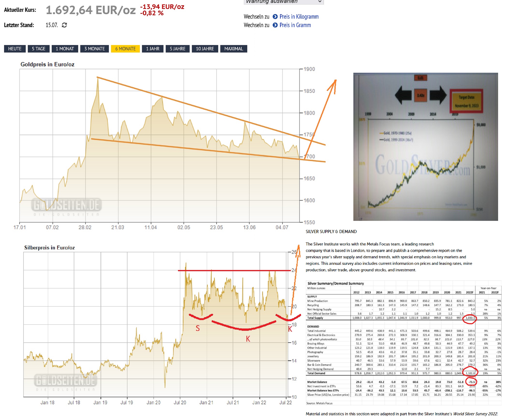Click the arrow icon before Preis in Kilogramm
Screen dimensions: 507x420
(x=275, y=17)
